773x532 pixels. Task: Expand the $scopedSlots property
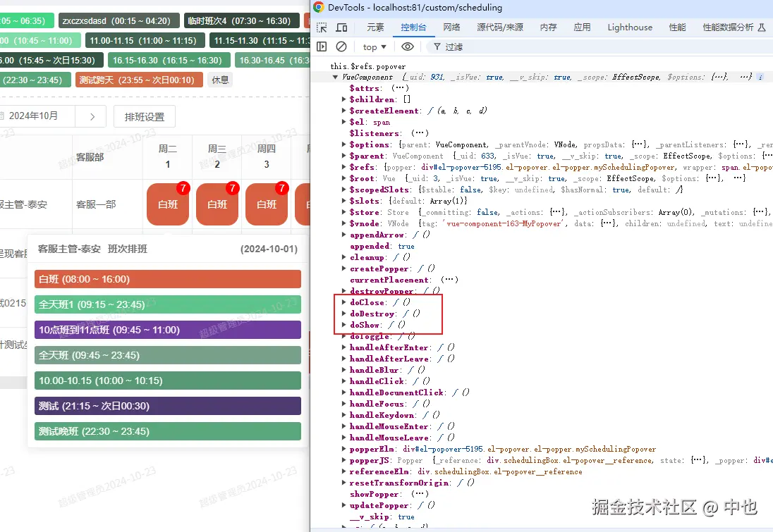point(343,190)
